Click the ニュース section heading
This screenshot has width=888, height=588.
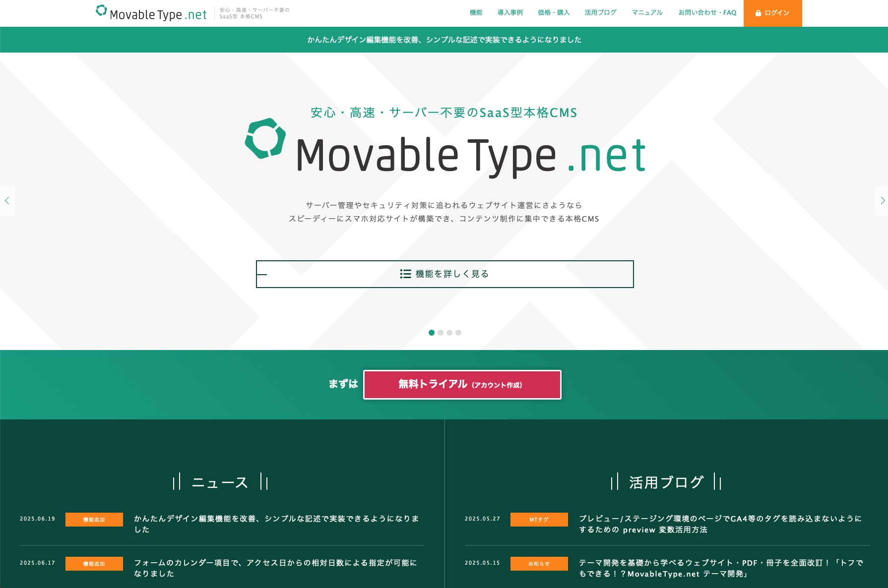point(220,482)
